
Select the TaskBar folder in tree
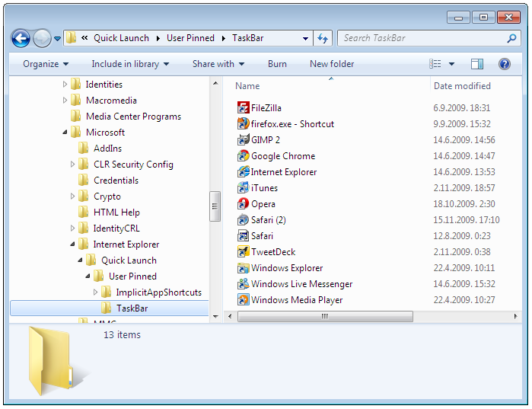(x=110, y=308)
